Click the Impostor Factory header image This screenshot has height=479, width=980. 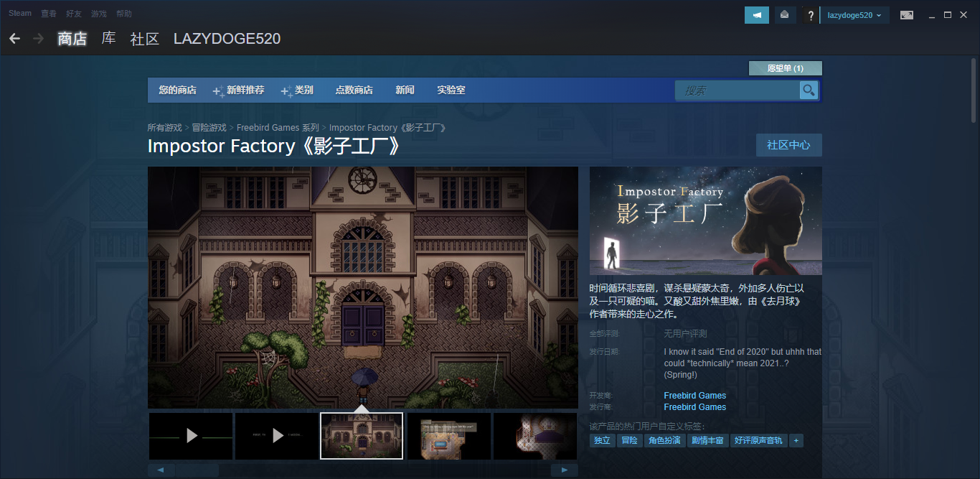tap(706, 220)
